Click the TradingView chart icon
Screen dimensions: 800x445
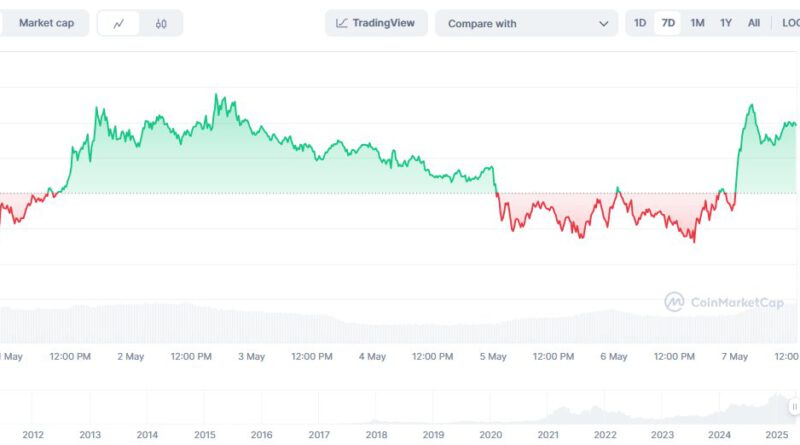(x=342, y=23)
